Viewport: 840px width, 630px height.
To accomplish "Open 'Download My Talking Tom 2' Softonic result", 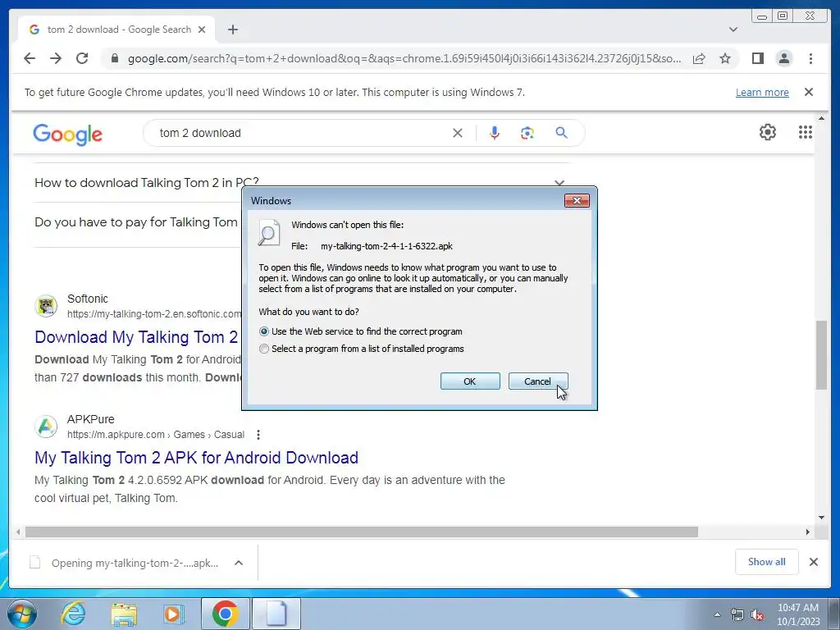I will coord(136,337).
